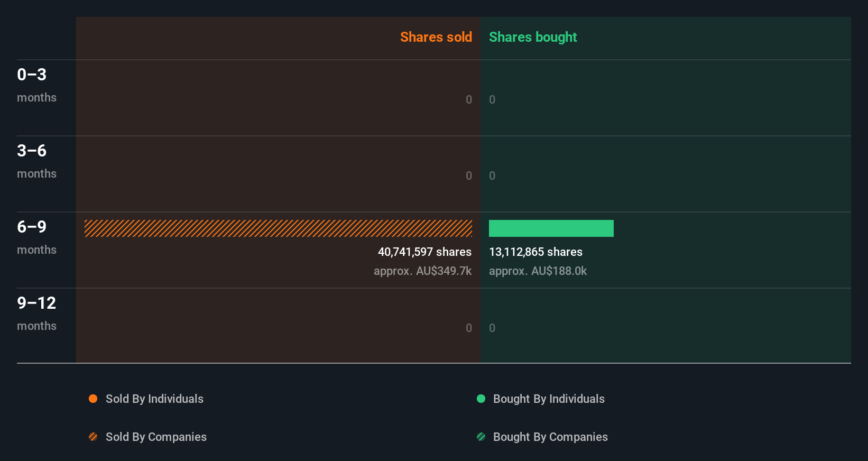Screen dimensions: 868x461
Task: Toggle the Bought By Companies legend label
Action: (x=550, y=437)
